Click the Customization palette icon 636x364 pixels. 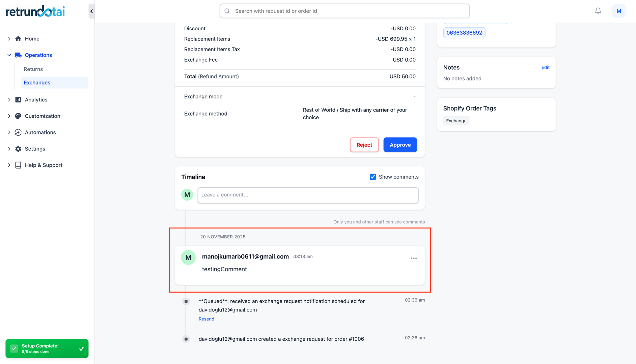(18, 116)
